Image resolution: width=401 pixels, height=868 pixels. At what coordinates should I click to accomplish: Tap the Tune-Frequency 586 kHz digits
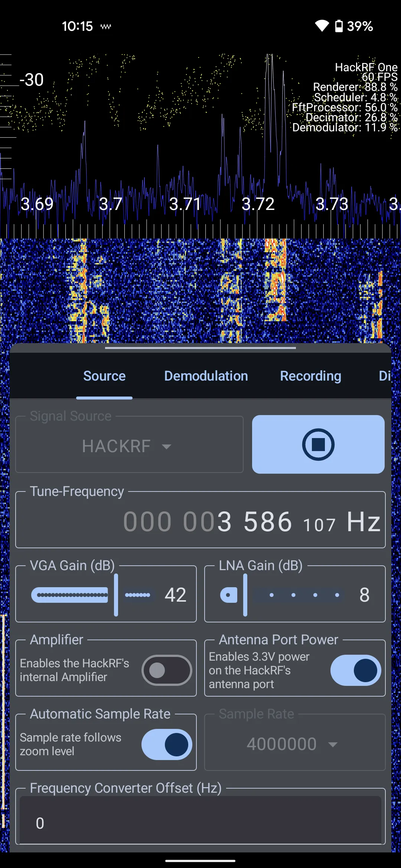pos(268,522)
